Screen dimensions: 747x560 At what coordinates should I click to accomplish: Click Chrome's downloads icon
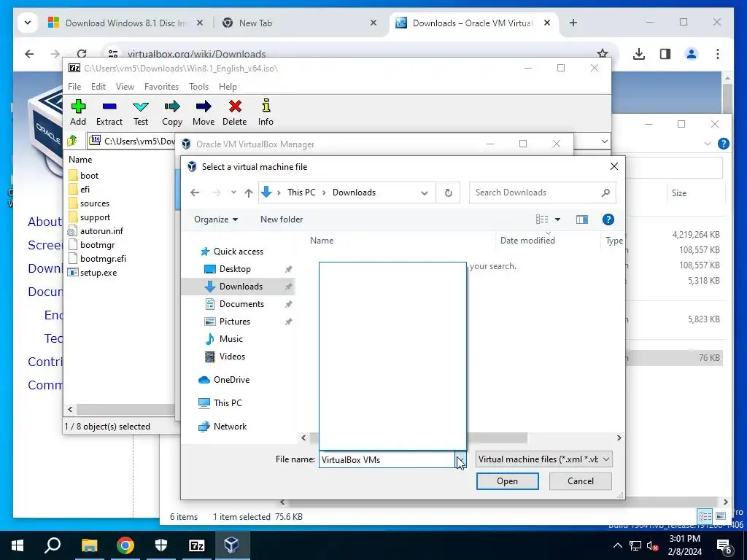[x=639, y=54]
